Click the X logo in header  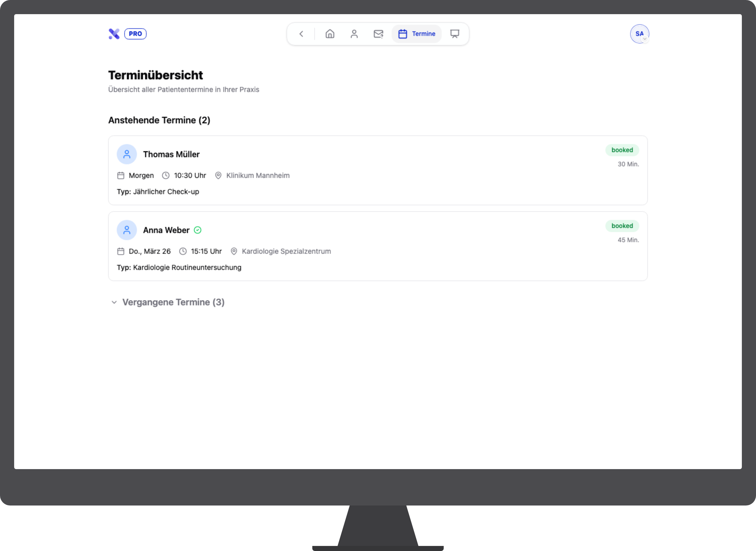114,34
